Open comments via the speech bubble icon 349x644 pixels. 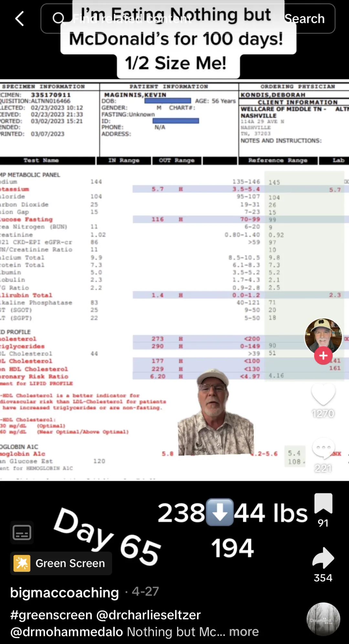[323, 448]
